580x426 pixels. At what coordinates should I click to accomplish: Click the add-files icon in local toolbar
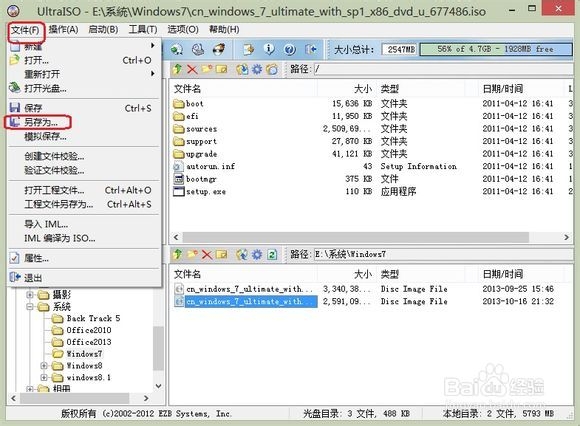click(242, 254)
